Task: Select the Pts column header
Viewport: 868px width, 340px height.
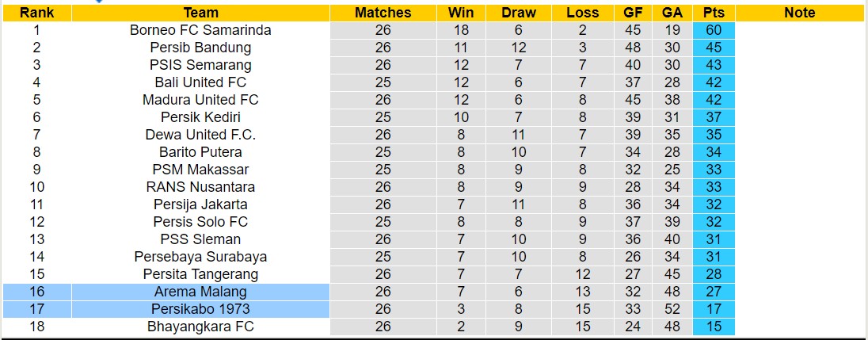Action: coord(714,13)
